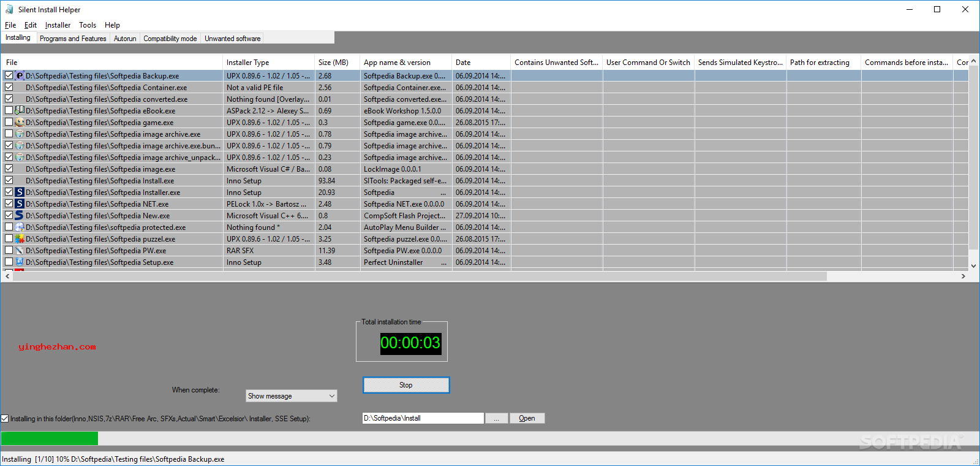Click the '93.84' size cell
The width and height of the screenshot is (980, 466).
337,181
